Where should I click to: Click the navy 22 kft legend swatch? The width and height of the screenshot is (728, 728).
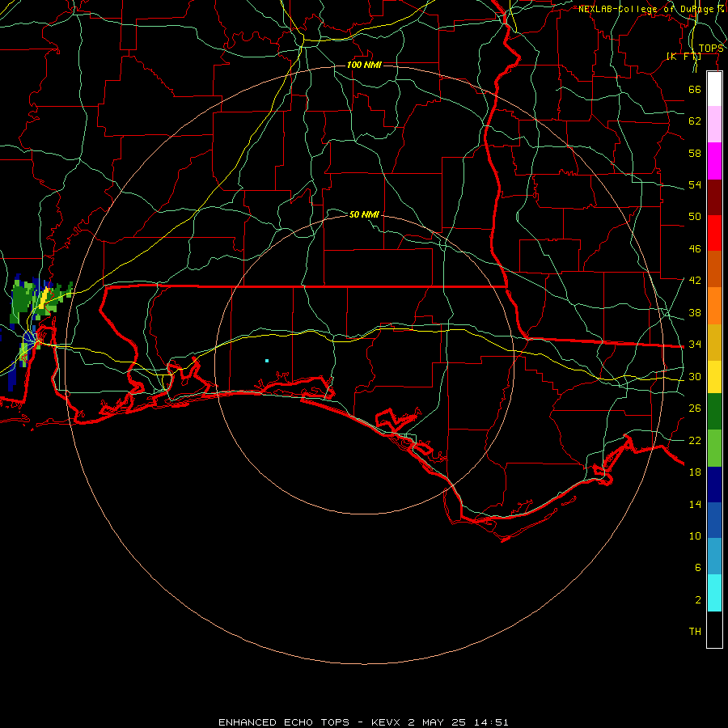(x=714, y=485)
